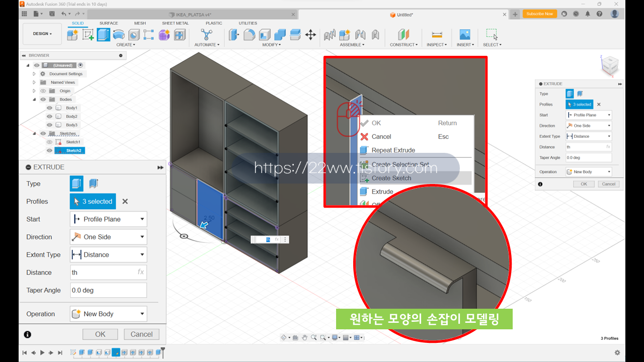Open the Help question mark icon
Viewport: 644px width, 362px height.
(600, 14)
